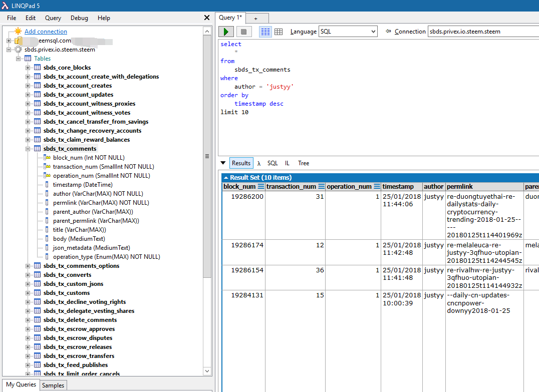The image size is (539, 392).
Task: Add a new query tab with +
Action: [256, 19]
